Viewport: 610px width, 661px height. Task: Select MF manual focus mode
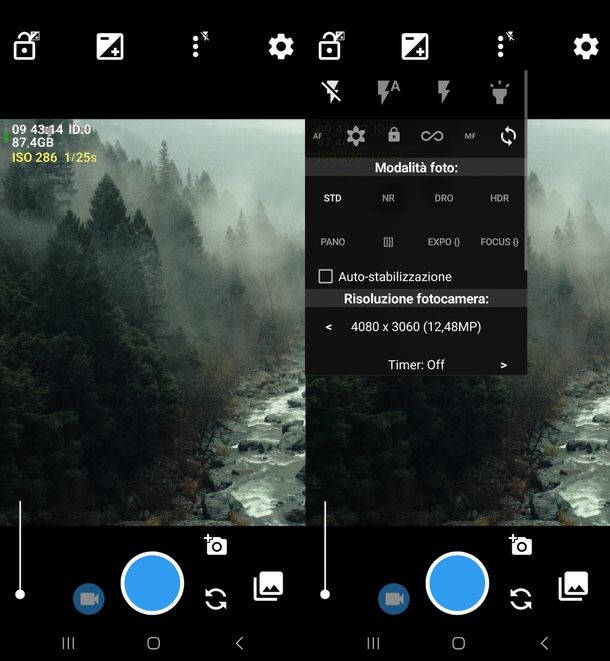coord(470,136)
